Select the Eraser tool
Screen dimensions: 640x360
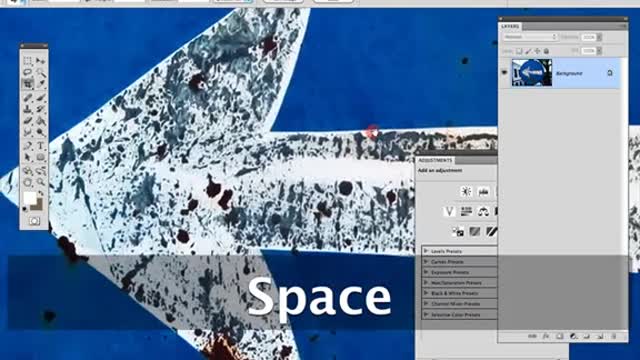[x=28, y=120]
